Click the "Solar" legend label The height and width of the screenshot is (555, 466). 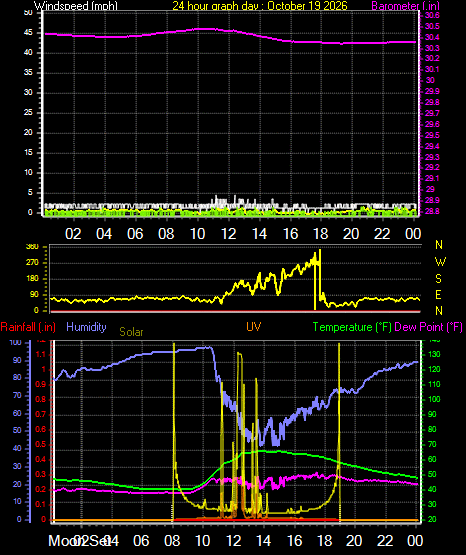click(131, 332)
